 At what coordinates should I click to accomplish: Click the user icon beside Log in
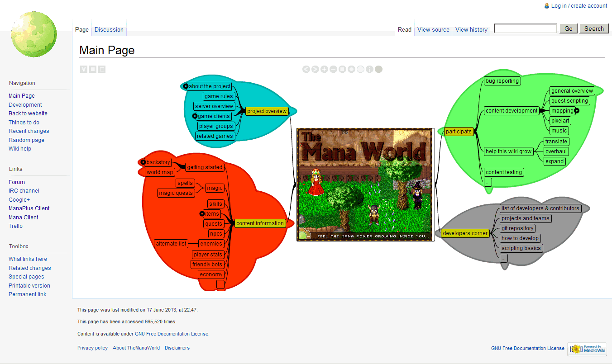click(547, 6)
